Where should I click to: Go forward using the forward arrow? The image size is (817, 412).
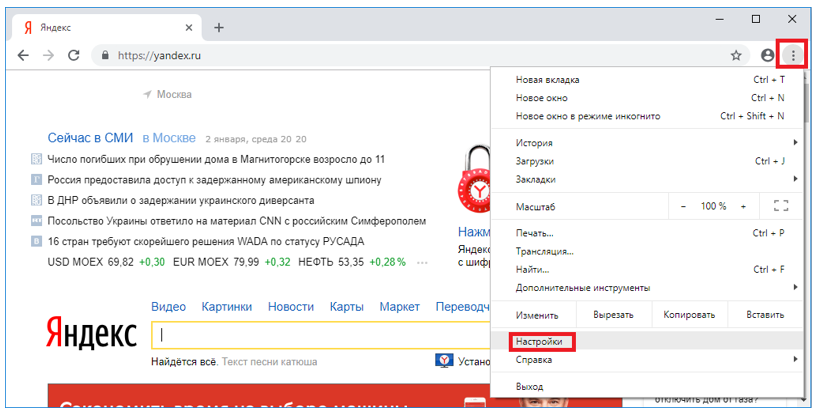pos(48,55)
